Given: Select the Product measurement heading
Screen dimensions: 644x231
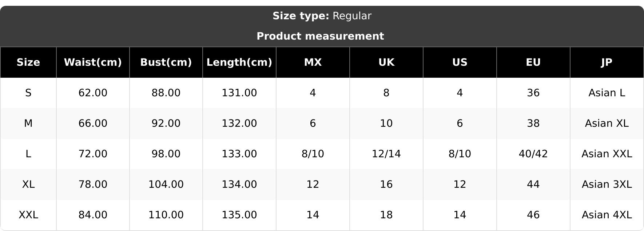Looking at the screenshot, I should 320,36.
